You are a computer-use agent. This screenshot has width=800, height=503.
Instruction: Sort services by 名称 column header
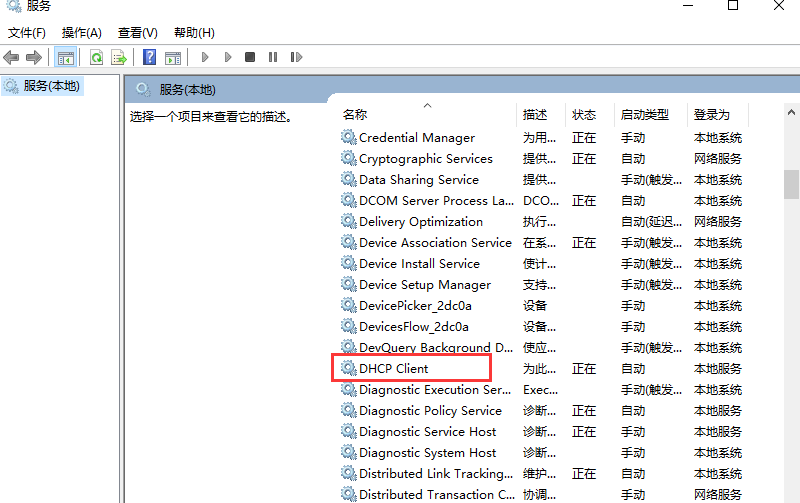(355, 115)
